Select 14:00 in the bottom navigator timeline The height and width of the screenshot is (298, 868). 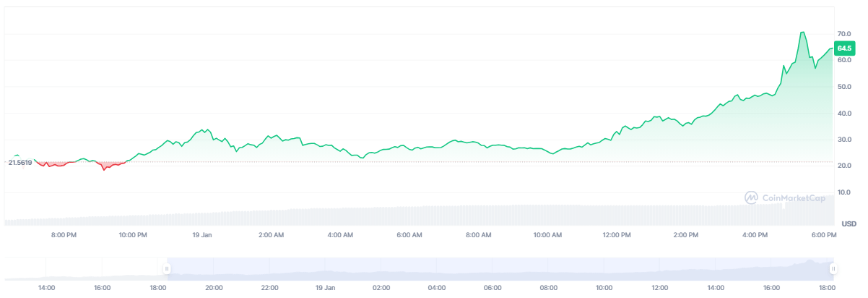click(x=46, y=288)
